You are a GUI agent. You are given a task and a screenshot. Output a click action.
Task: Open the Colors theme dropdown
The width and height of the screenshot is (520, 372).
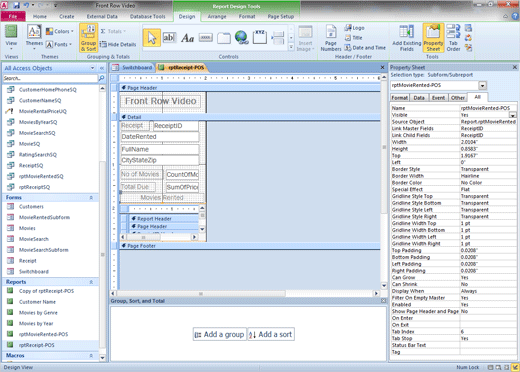tap(60, 31)
